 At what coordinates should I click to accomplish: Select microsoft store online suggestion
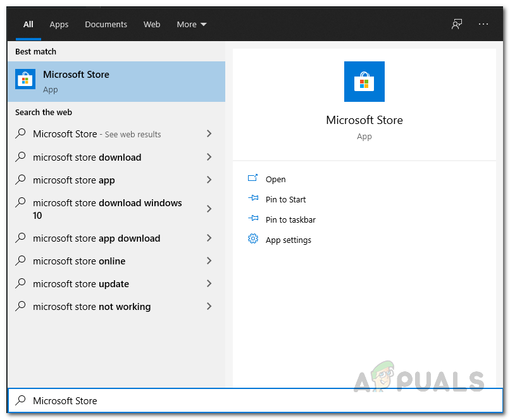click(79, 261)
